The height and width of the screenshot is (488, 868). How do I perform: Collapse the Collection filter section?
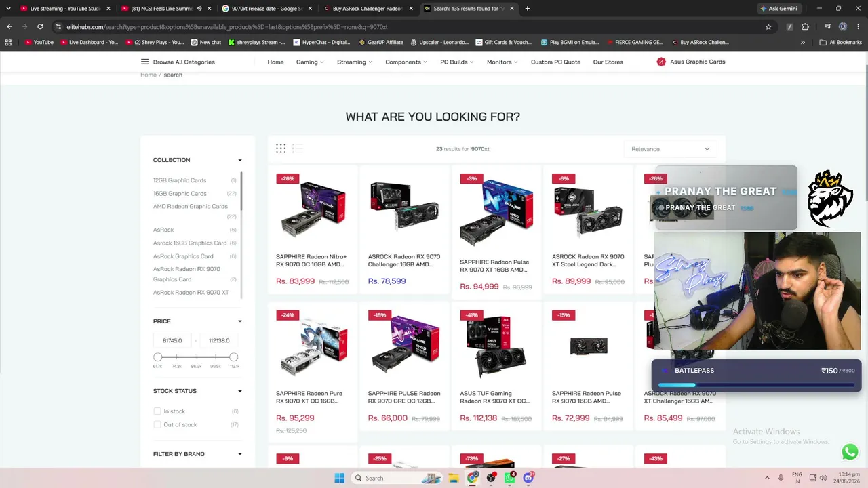pos(239,160)
